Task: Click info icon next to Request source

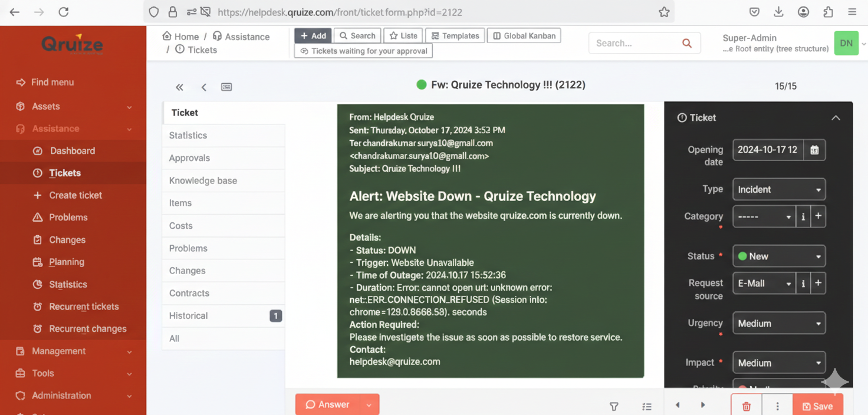Action: (x=803, y=284)
